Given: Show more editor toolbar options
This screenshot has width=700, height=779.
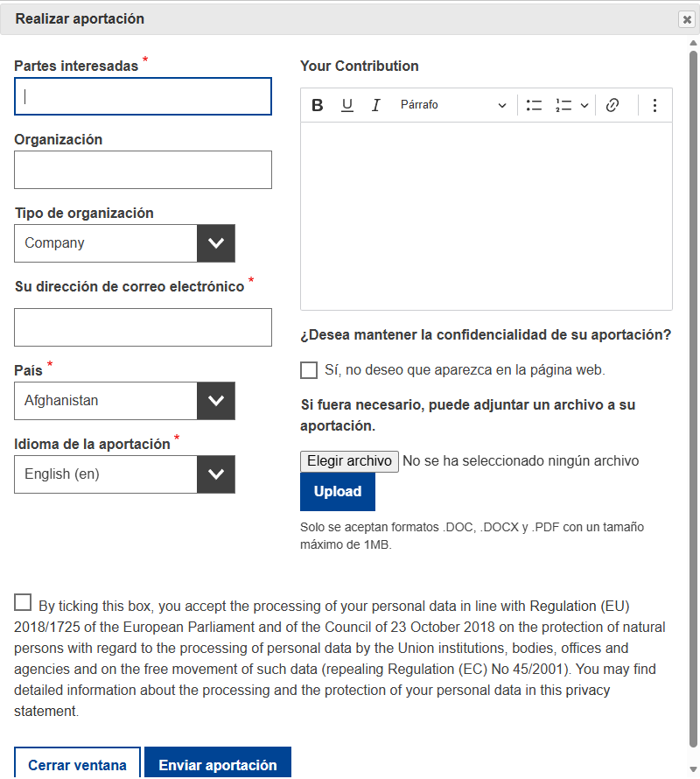Looking at the screenshot, I should [654, 105].
